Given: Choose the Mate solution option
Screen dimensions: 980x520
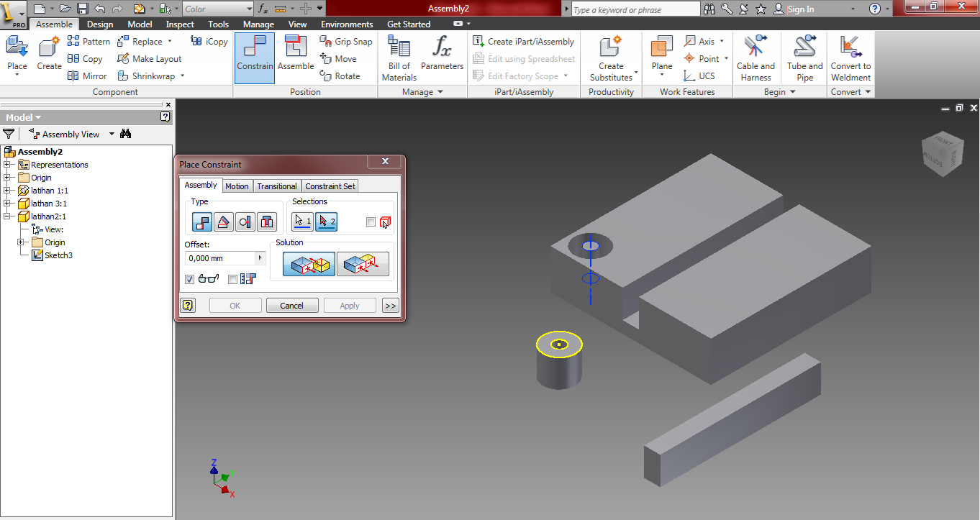Looking at the screenshot, I should pos(309,265).
